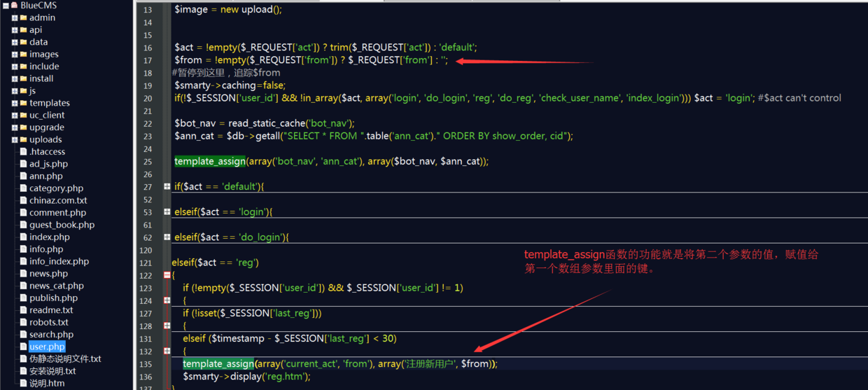868x390 pixels.
Task: Expand the api folder node
Action: pos(15,30)
